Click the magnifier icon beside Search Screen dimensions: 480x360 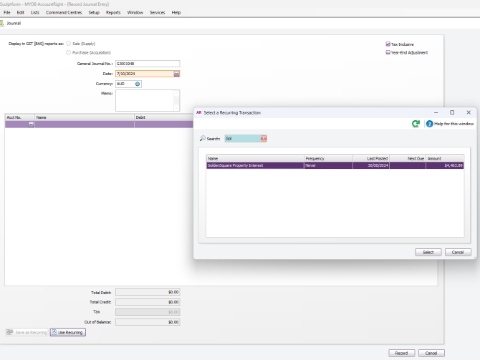tap(202, 138)
